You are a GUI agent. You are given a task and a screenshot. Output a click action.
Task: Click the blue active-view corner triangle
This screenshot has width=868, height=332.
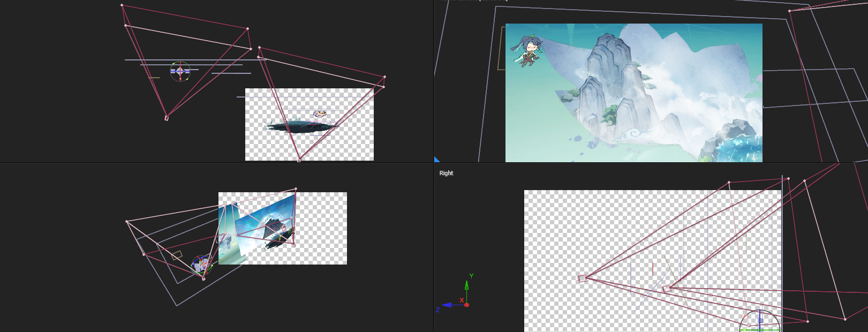(436, 159)
